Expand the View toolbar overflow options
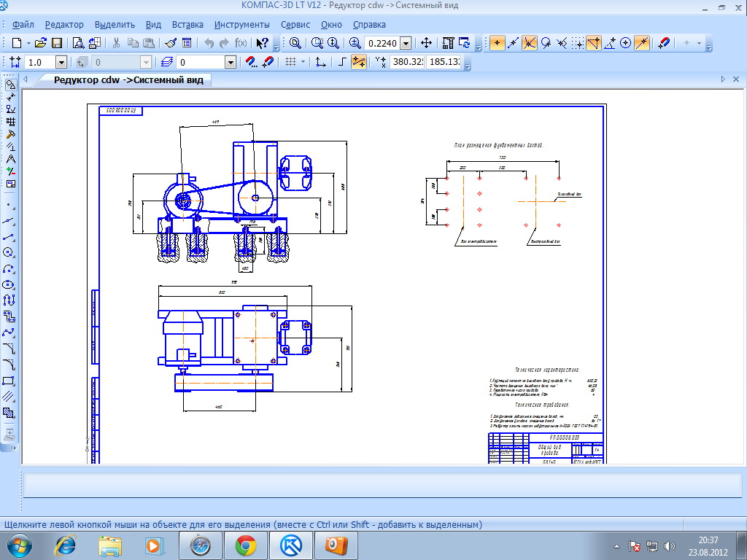Image resolution: width=747 pixels, height=560 pixels. pyautogui.click(x=479, y=47)
